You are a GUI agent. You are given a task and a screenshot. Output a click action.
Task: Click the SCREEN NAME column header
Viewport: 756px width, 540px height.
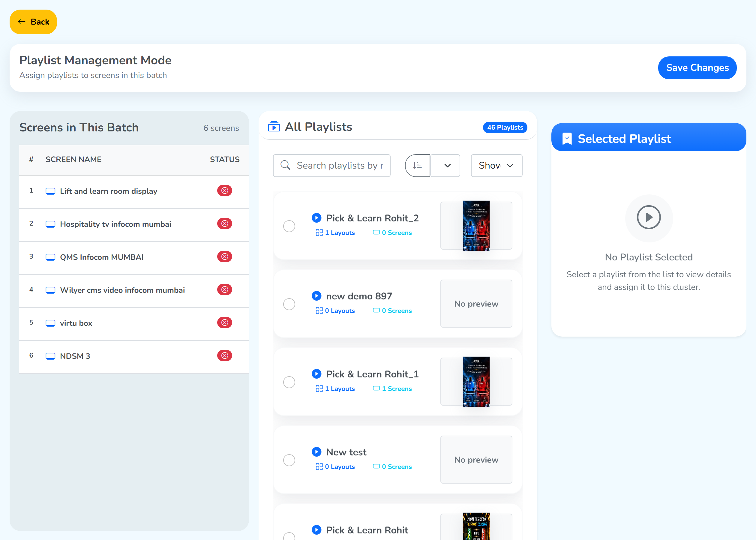(x=73, y=159)
